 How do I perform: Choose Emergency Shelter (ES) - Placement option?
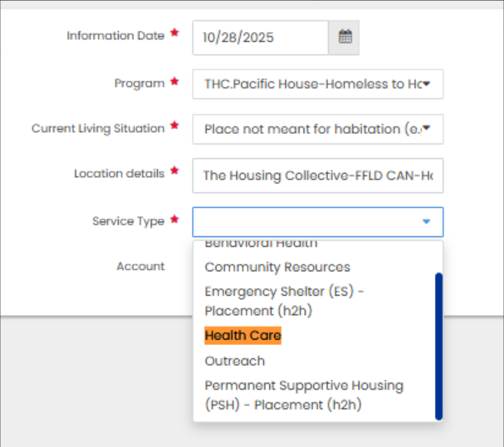284,301
